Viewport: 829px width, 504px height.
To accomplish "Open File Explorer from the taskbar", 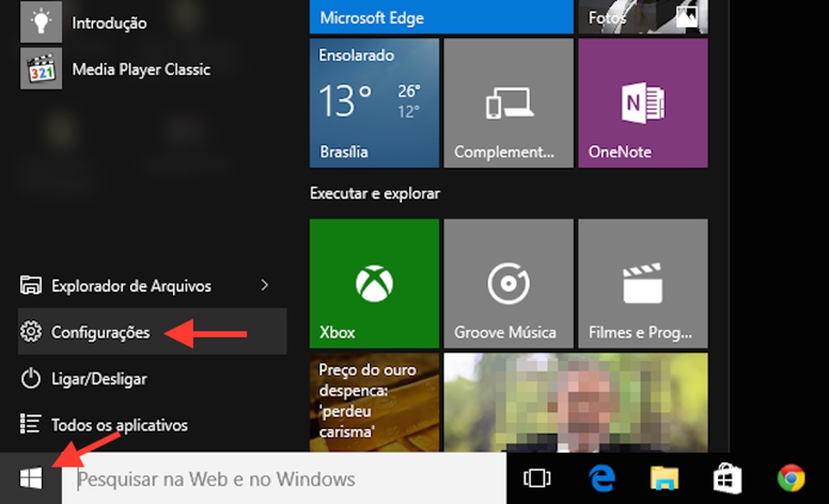I will [665, 477].
